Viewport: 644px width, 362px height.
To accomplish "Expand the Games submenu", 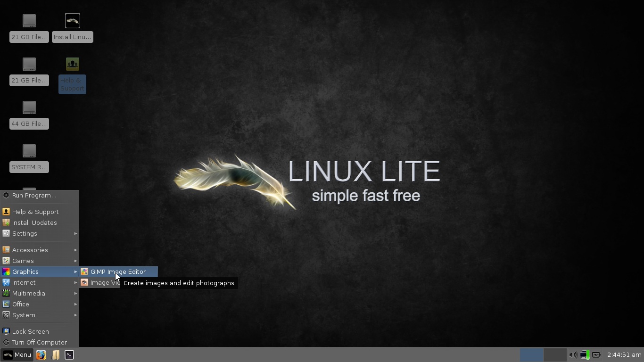I will (x=40, y=261).
